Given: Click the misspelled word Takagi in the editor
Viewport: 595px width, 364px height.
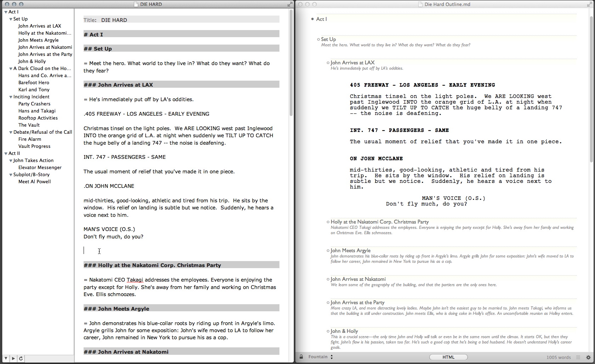Looking at the screenshot, I should [135, 280].
